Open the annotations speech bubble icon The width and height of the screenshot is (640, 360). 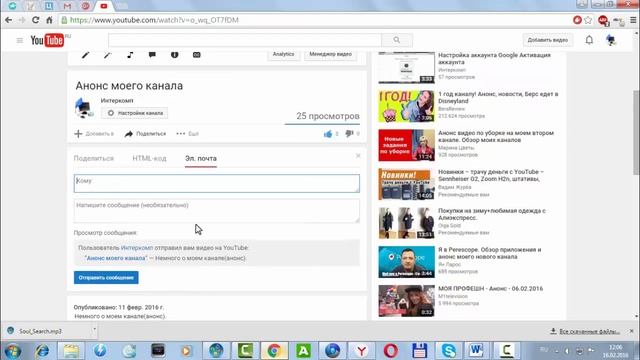[x=152, y=54]
